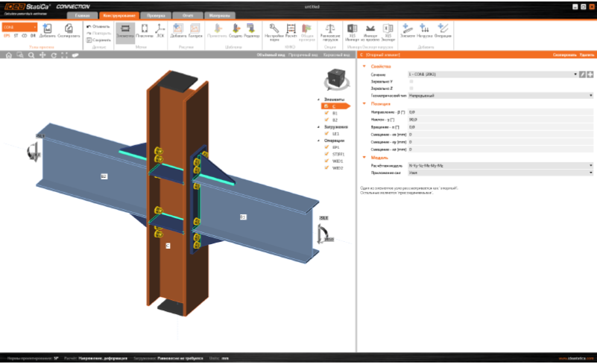Screen dimensions: 597x364
Task: Click the Элементы (members) ribbon icon
Action: (x=124, y=30)
